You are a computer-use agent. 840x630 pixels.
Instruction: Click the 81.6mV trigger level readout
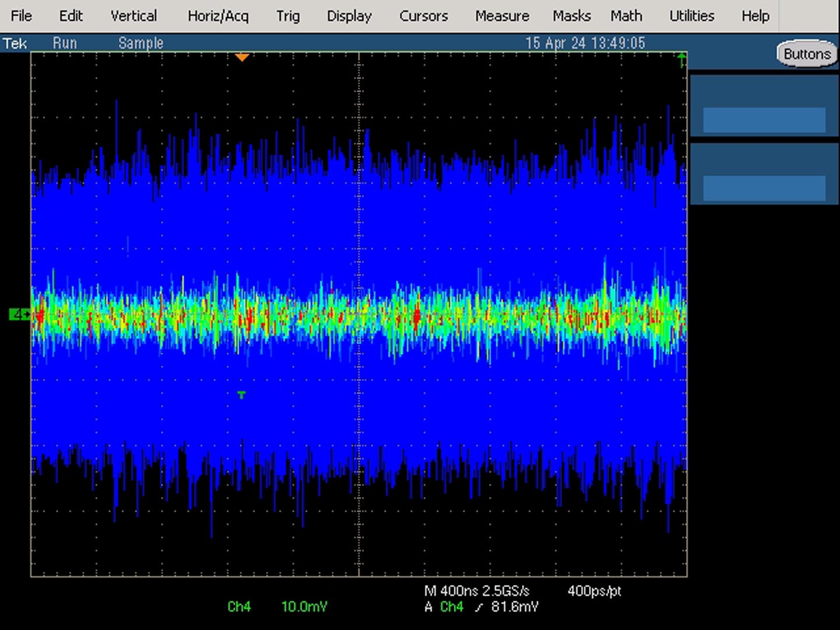[514, 607]
